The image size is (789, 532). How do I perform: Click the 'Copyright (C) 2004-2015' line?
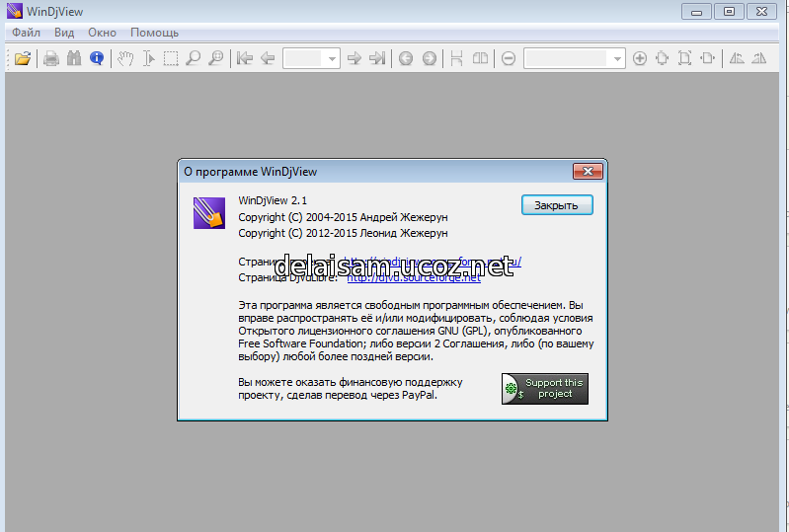tap(343, 217)
